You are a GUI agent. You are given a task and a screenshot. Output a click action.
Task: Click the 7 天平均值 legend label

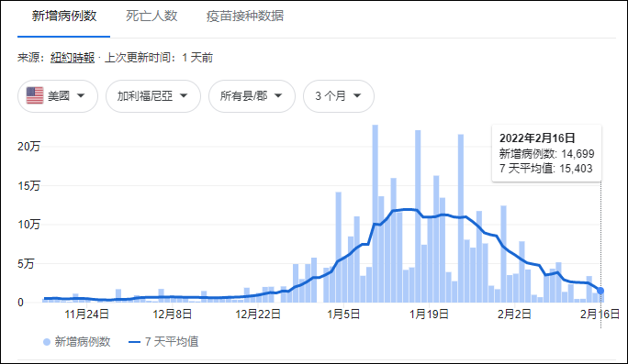[x=172, y=342]
